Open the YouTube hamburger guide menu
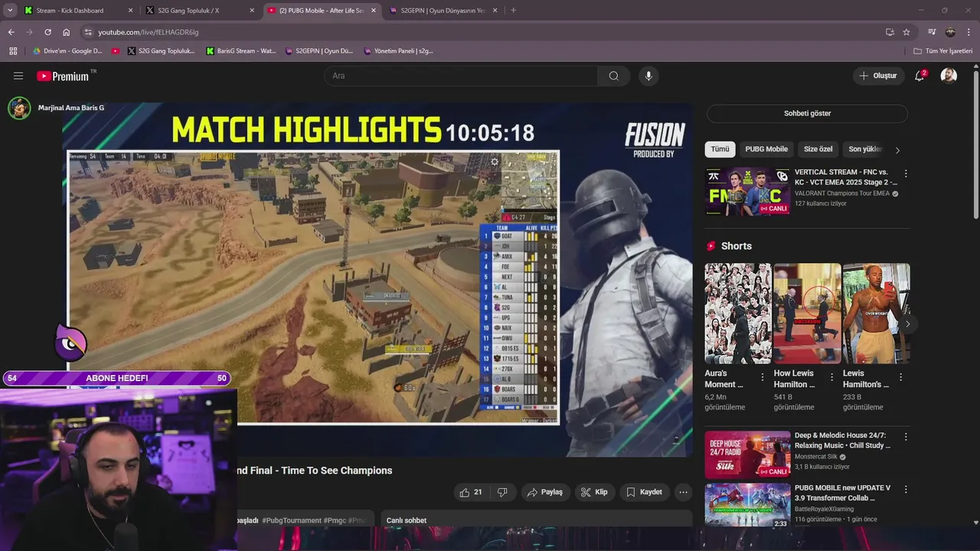 pyautogui.click(x=18, y=76)
